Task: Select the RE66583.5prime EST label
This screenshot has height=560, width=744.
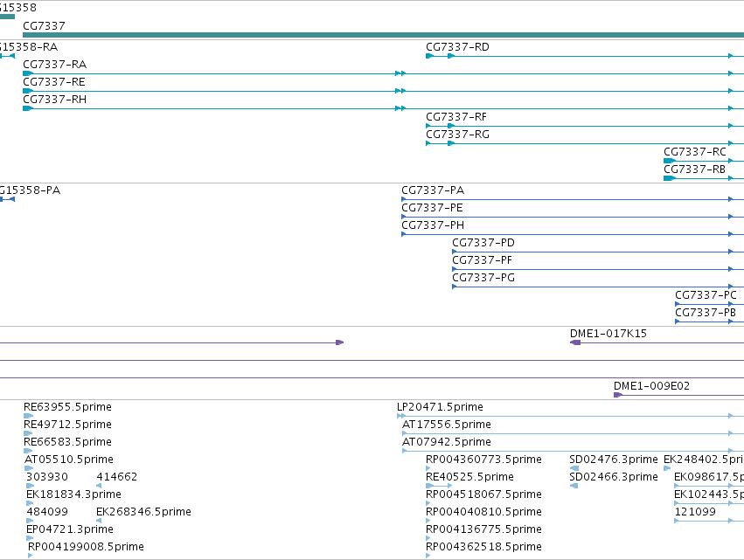Action: tap(67, 442)
